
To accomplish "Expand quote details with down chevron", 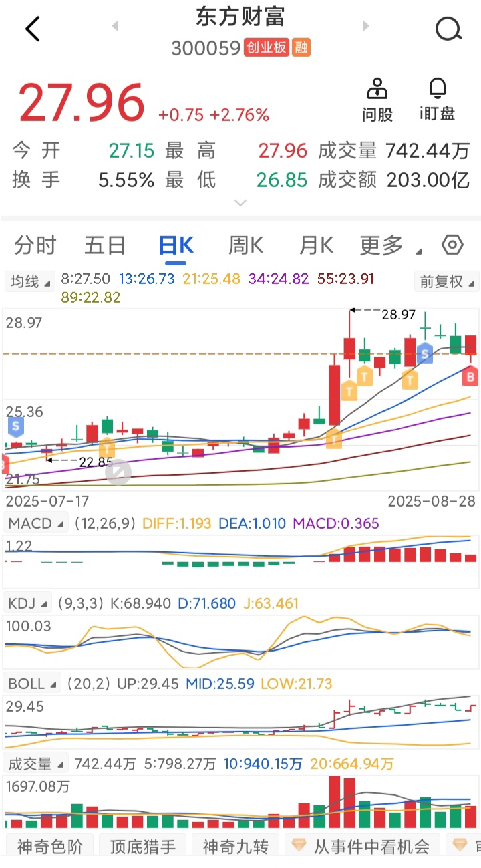I will 240,202.
